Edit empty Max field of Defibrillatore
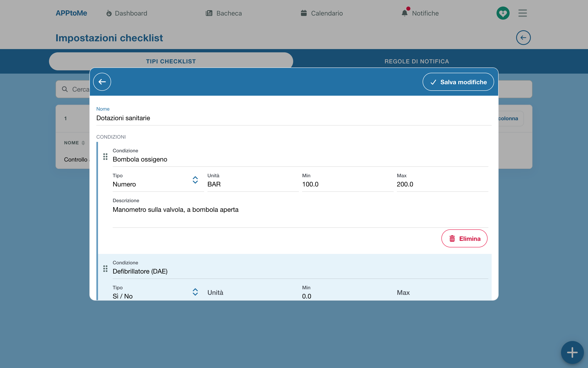This screenshot has width=588, height=368. pos(442,292)
